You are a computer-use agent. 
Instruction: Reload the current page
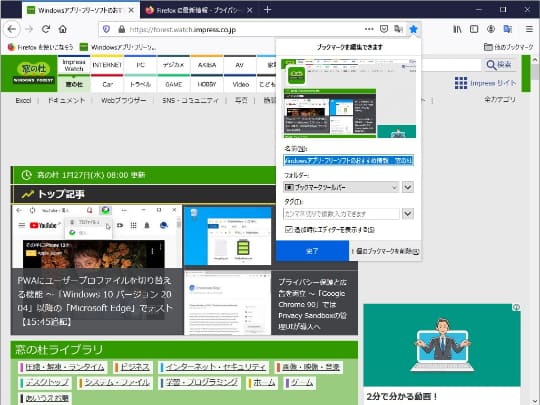click(46, 29)
